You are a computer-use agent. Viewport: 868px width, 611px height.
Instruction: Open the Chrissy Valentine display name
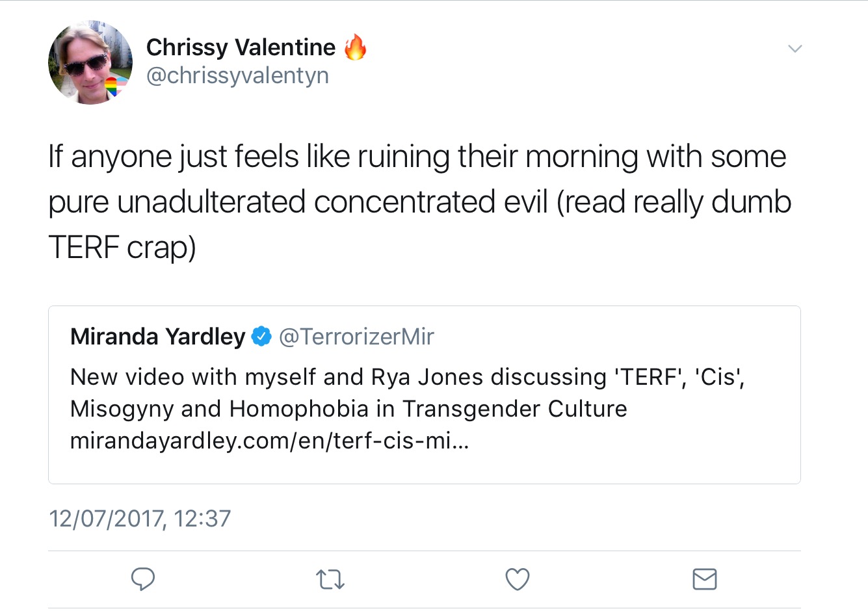coord(241,47)
